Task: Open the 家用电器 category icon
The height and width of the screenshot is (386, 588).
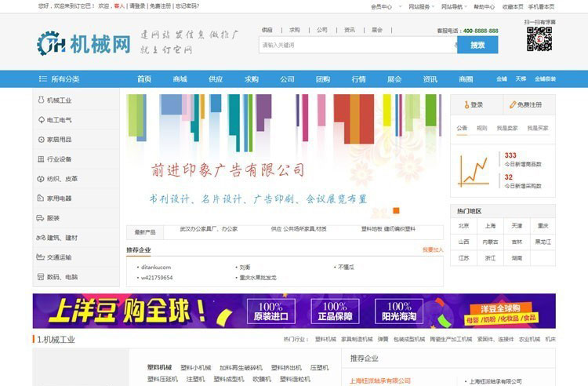Action: click(x=41, y=198)
